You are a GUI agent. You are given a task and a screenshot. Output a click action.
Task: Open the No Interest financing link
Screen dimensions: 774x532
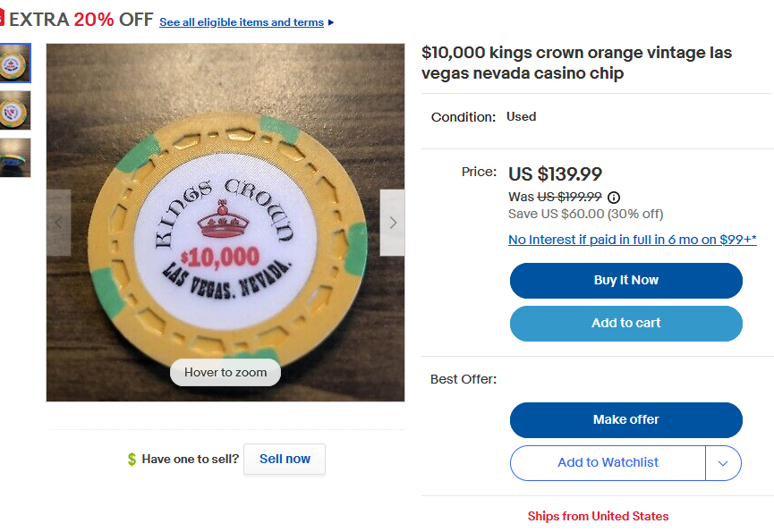(632, 240)
